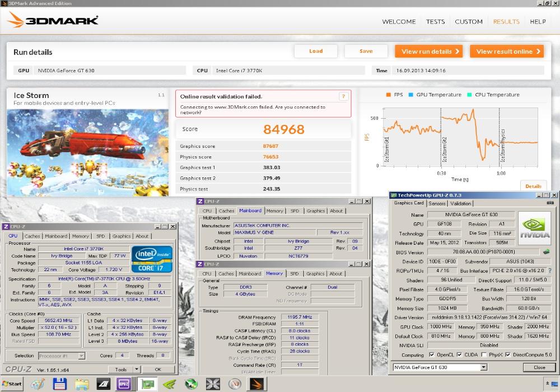Image resolution: width=560 pixels, height=392 pixels.
Task: Click the OK button in CPU-Z
Action: click(158, 370)
